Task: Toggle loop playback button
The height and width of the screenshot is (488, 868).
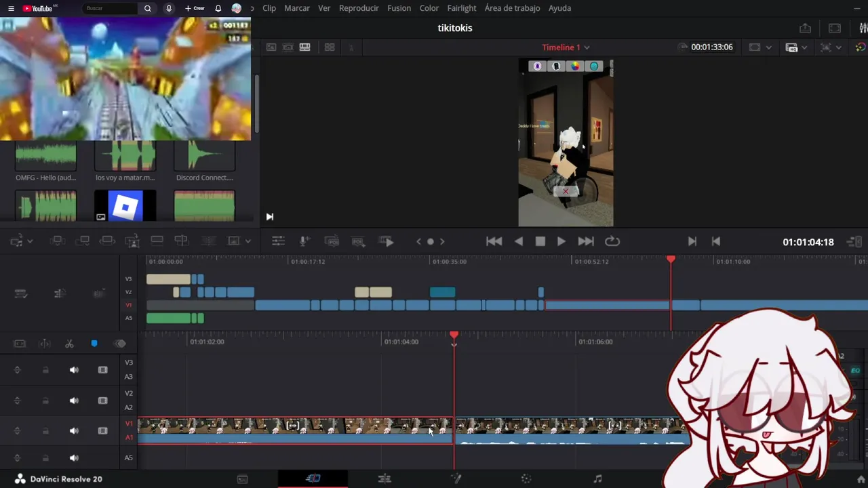Action: pyautogui.click(x=612, y=241)
